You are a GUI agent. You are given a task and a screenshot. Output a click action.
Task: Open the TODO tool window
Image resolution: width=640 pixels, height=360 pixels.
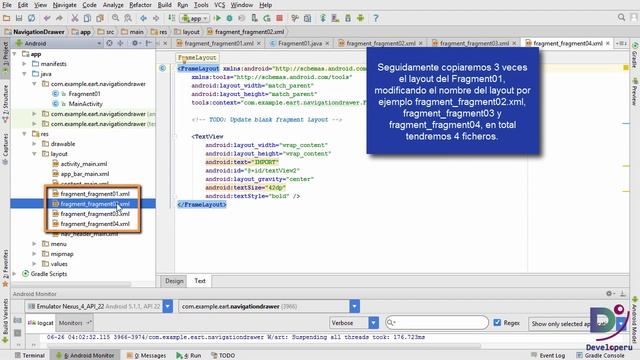point(223,356)
